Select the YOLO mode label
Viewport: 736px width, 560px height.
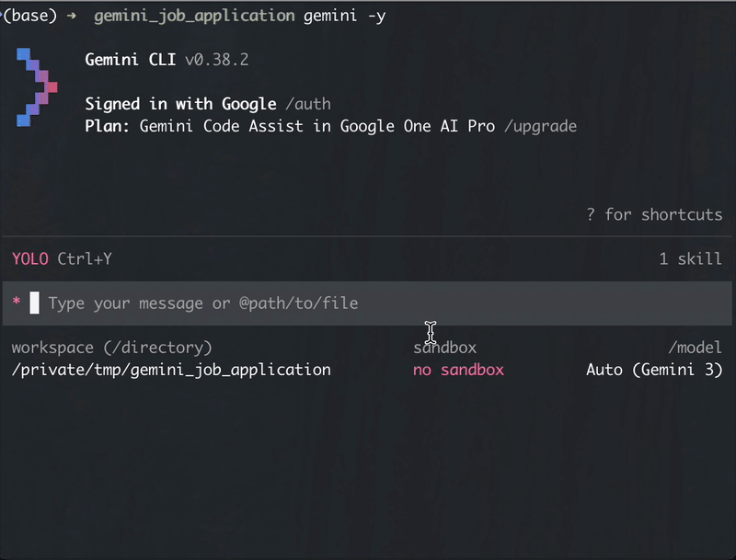(x=28, y=258)
